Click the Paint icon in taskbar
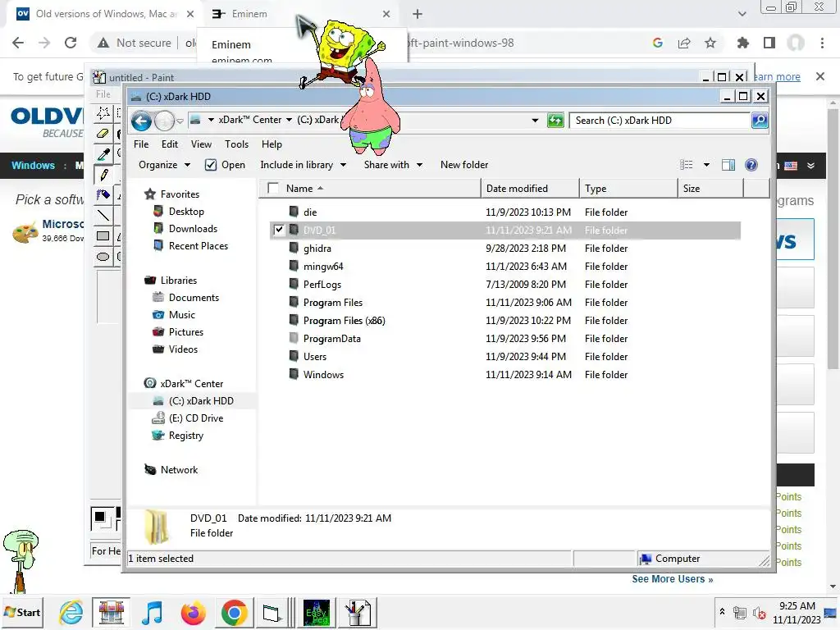This screenshot has width=840, height=630. (x=358, y=612)
